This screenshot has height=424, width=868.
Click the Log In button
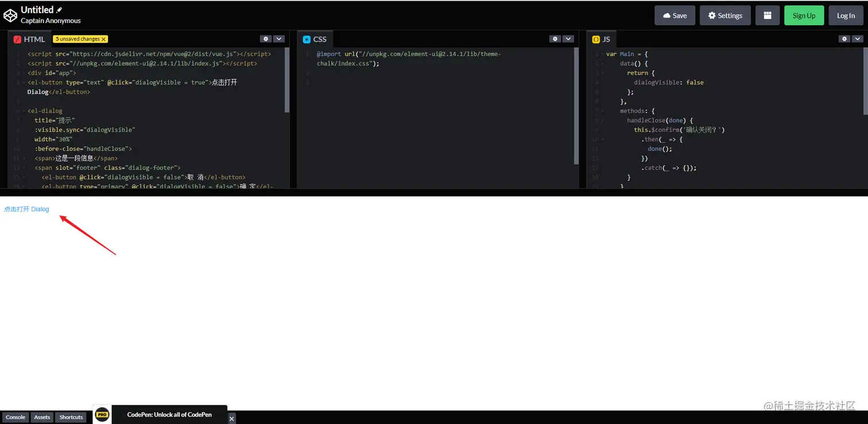point(846,15)
